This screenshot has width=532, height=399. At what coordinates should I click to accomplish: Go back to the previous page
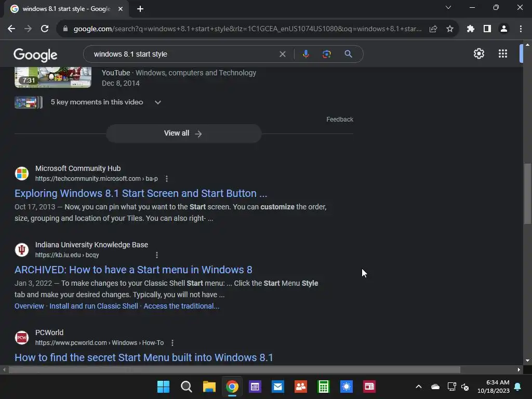(11, 29)
